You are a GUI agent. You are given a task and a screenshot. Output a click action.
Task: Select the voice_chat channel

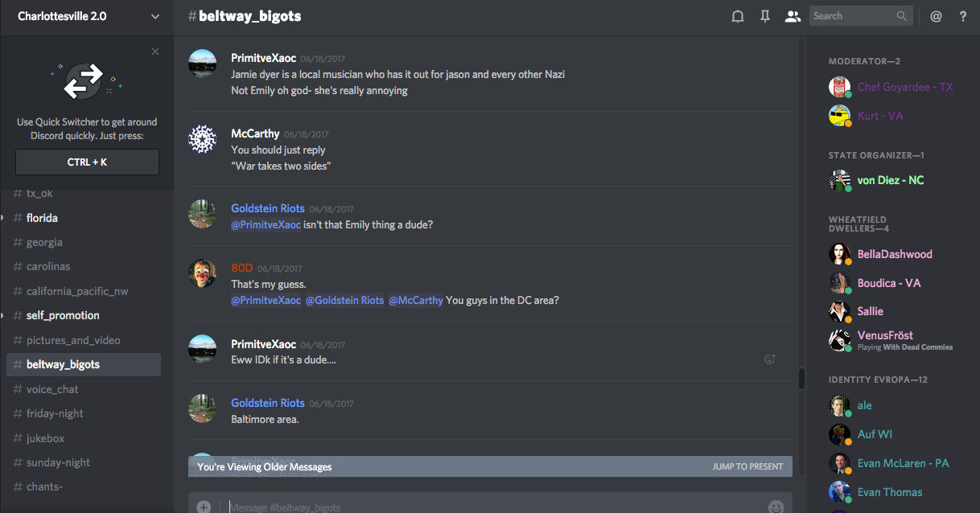tap(52, 389)
